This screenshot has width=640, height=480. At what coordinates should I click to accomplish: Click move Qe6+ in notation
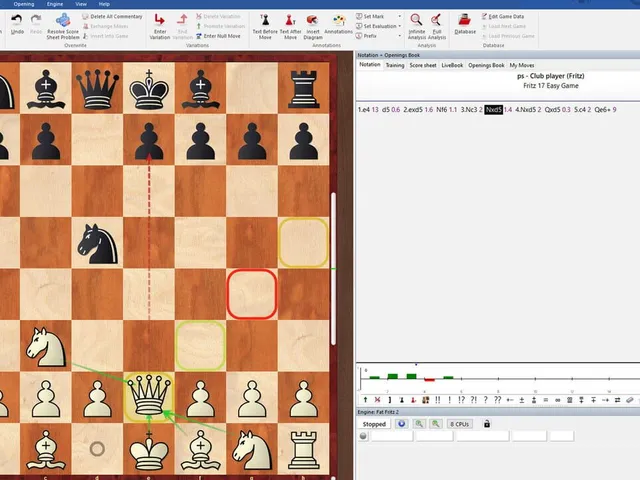click(x=602, y=110)
